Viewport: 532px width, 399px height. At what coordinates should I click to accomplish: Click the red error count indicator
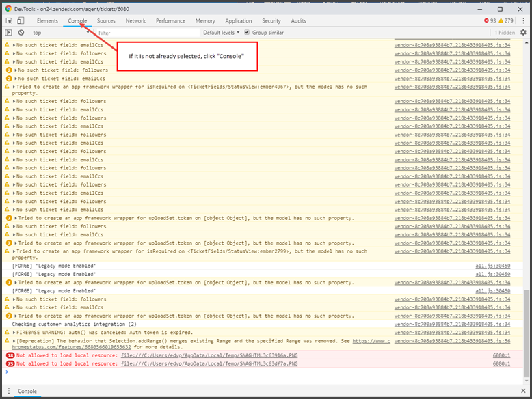click(x=490, y=21)
